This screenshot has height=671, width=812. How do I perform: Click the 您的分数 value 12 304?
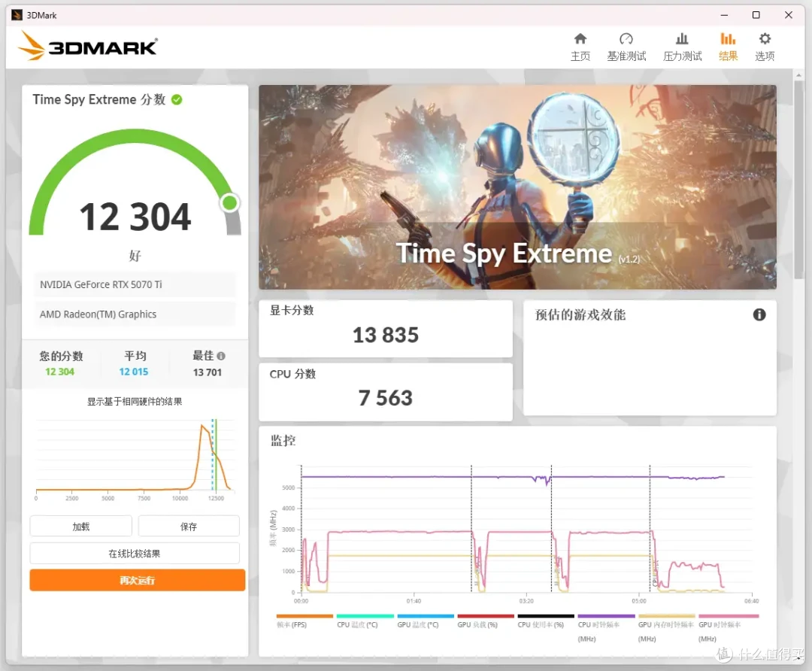point(59,372)
